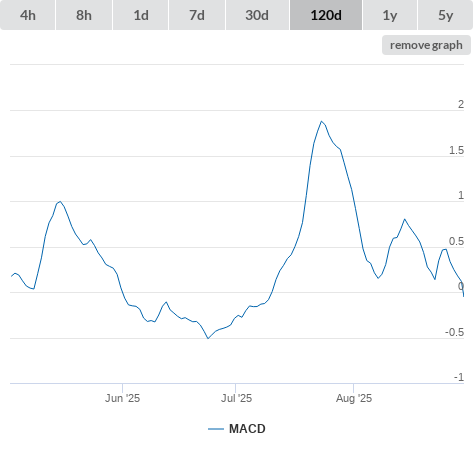Switch chart to 30d range
This screenshot has height=455, width=474.
tap(257, 15)
